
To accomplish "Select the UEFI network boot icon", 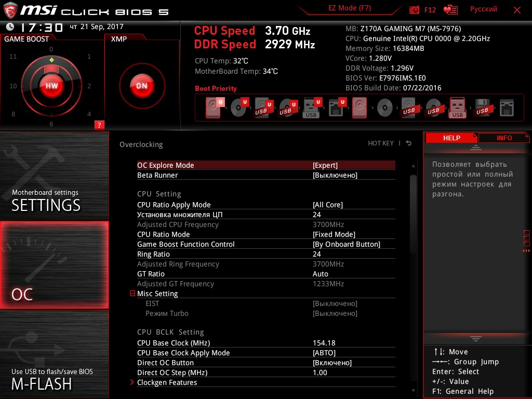I will click(337, 108).
